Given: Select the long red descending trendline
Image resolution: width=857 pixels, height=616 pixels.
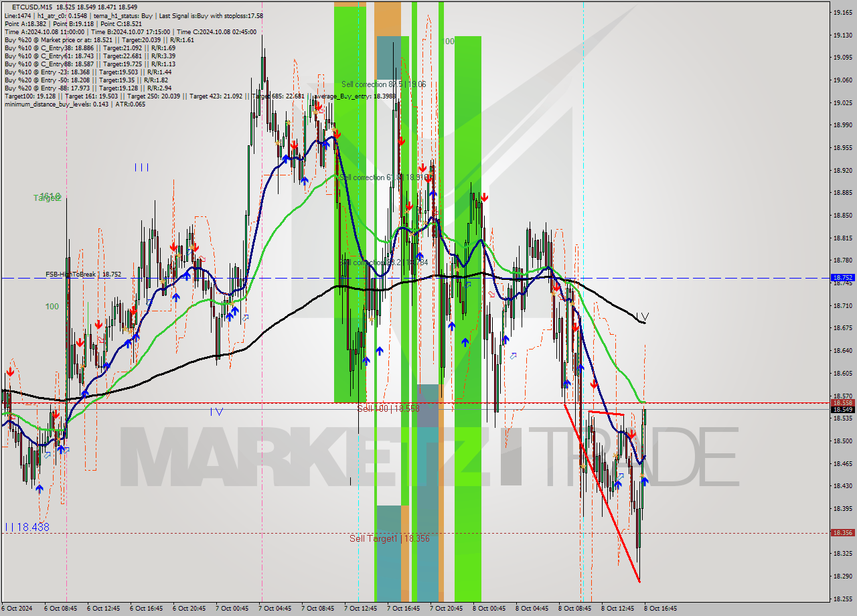Looking at the screenshot, I should 603,493.
